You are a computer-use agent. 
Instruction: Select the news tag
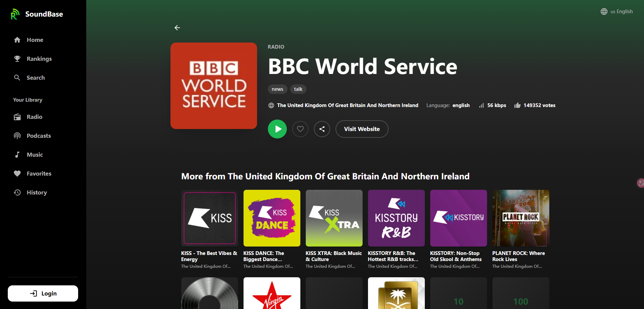(x=277, y=89)
